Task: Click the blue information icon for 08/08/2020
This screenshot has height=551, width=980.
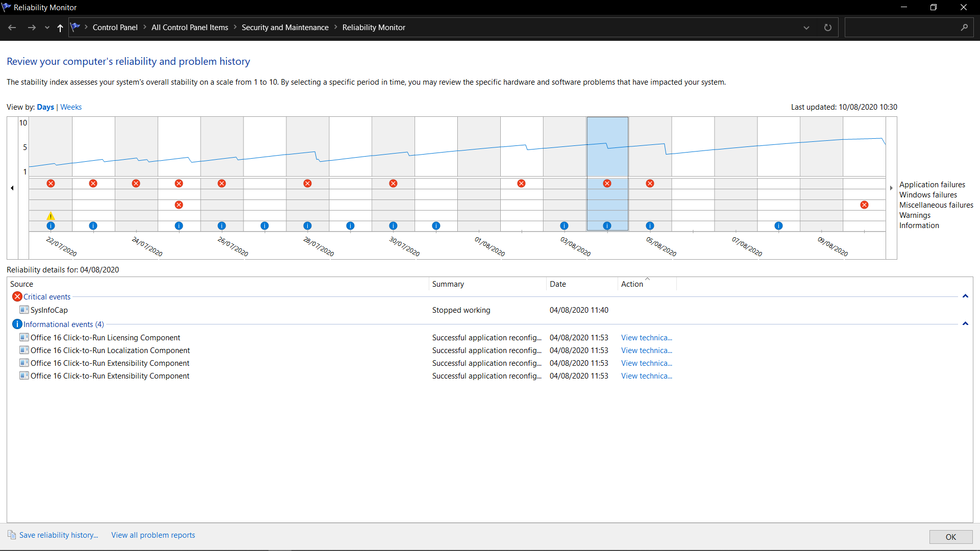Action: coord(778,226)
